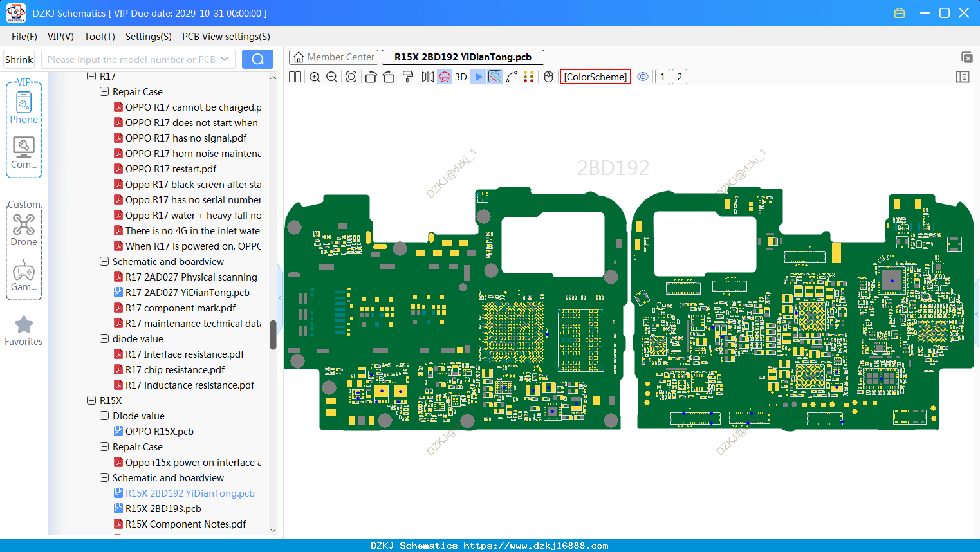Click the model number search field
Image resolution: width=980 pixels, height=552 pixels.
138,59
